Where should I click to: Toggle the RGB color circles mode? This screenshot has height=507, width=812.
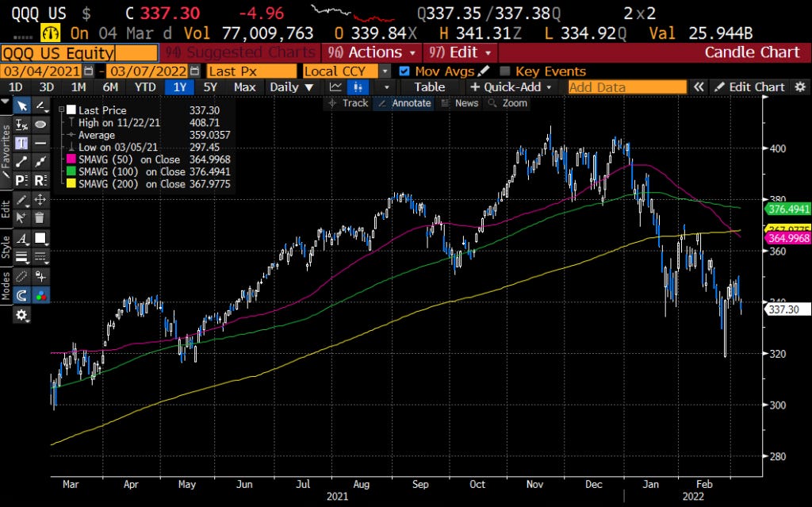40,295
